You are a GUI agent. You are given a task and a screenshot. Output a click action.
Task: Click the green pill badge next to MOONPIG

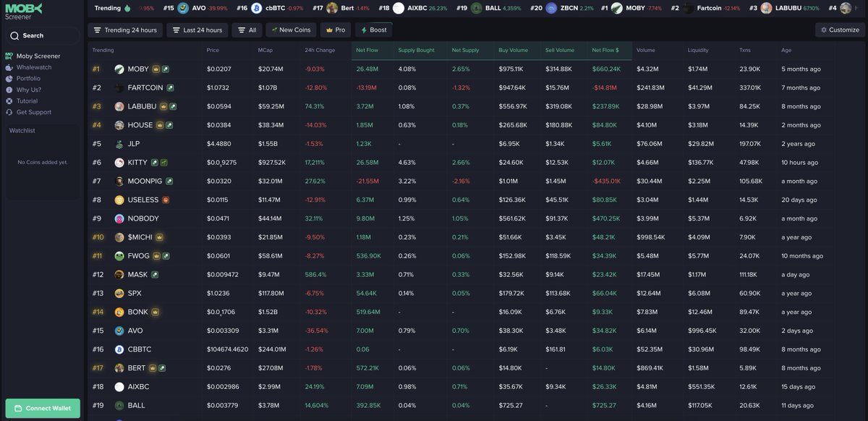pyautogui.click(x=169, y=182)
